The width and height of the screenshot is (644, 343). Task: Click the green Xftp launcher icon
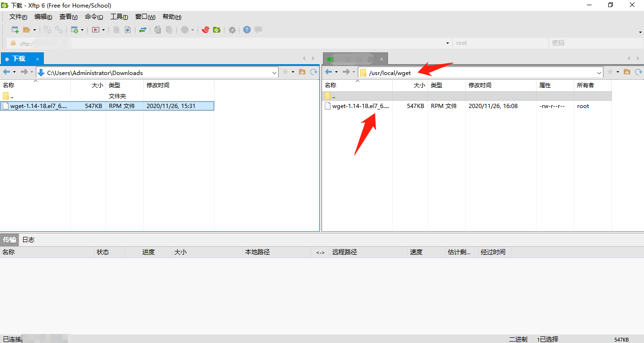click(217, 30)
